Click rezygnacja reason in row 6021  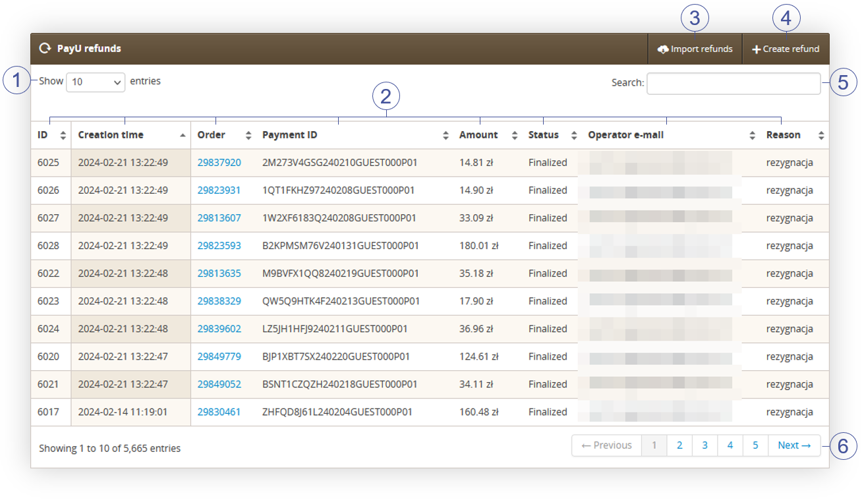point(790,384)
